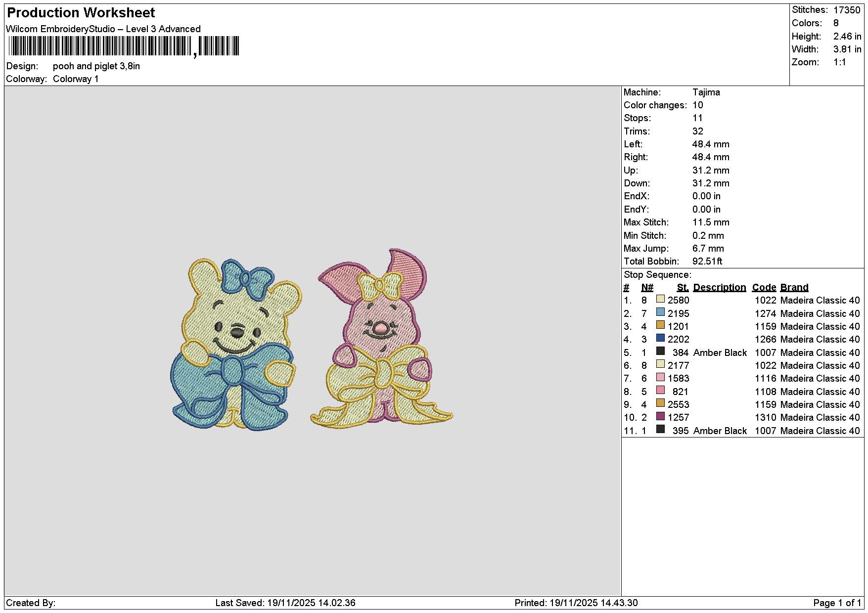Click the Stitches value '17350'

[x=847, y=10]
